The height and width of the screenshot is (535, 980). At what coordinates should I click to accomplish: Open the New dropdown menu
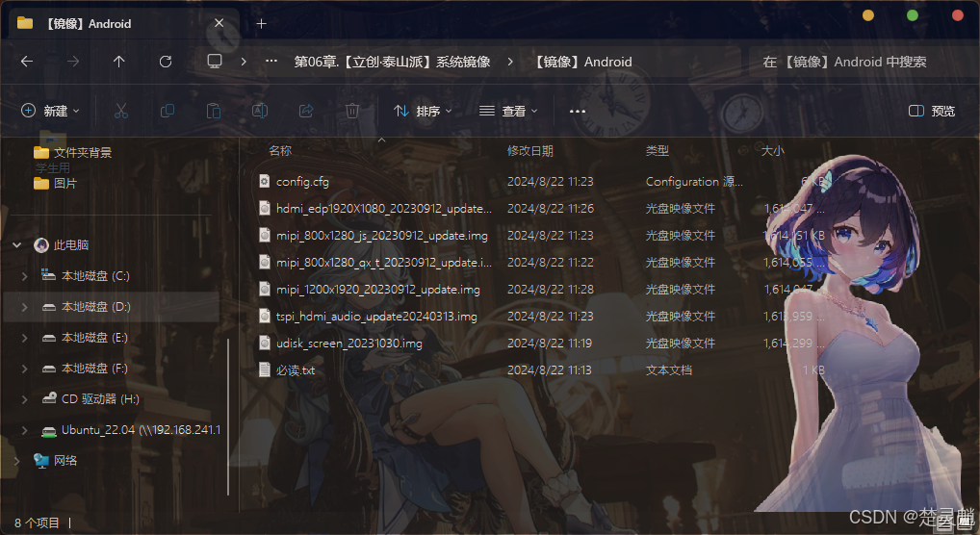[x=51, y=112]
